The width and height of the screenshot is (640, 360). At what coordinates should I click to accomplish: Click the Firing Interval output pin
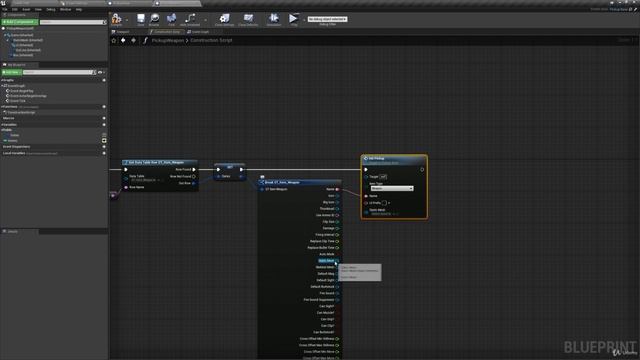(x=337, y=235)
